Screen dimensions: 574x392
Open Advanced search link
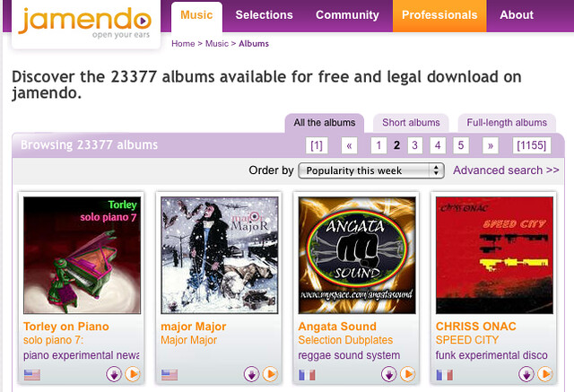506,170
